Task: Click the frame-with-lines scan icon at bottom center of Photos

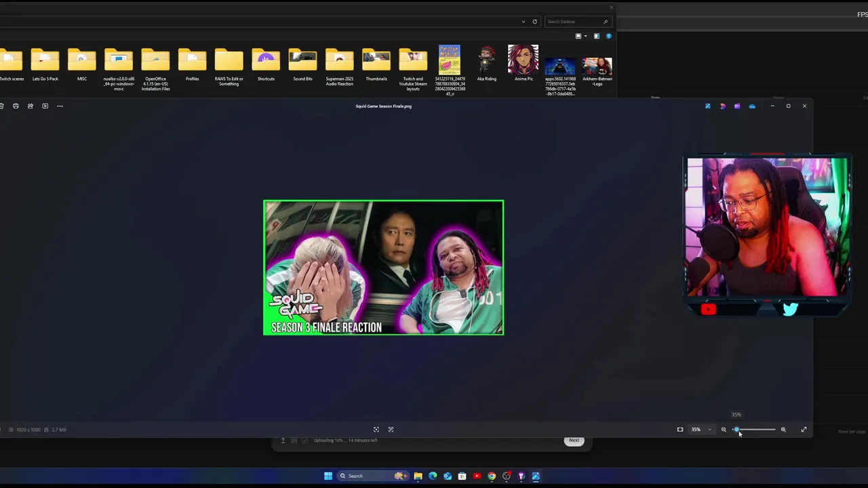Action: click(x=391, y=430)
